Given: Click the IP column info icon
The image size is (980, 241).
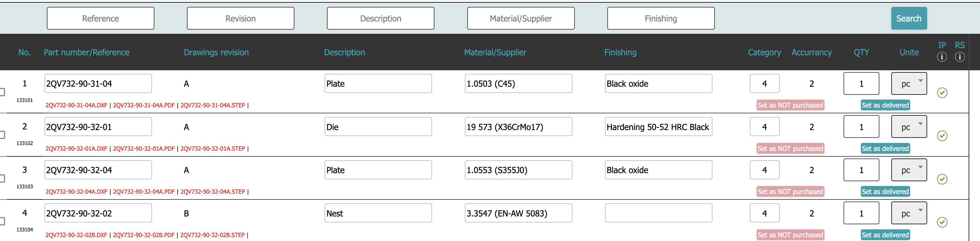Looking at the screenshot, I should 941,57.
